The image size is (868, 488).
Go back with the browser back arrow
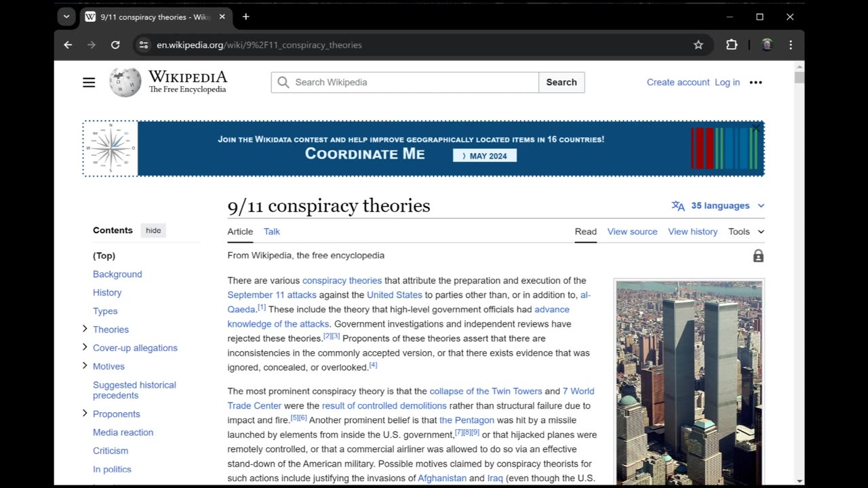pos(68,45)
